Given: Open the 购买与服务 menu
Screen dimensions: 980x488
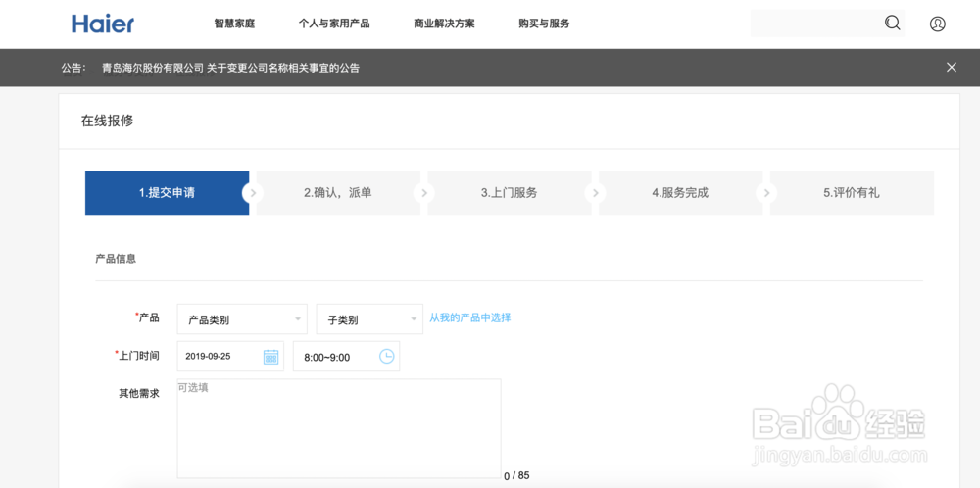Looking at the screenshot, I should click(x=544, y=24).
